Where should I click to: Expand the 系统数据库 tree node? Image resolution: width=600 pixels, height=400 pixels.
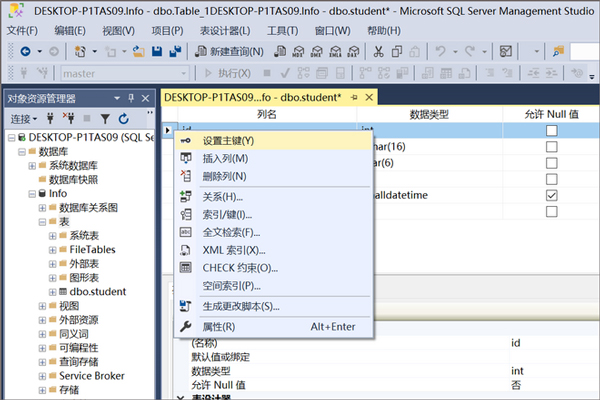tap(33, 165)
